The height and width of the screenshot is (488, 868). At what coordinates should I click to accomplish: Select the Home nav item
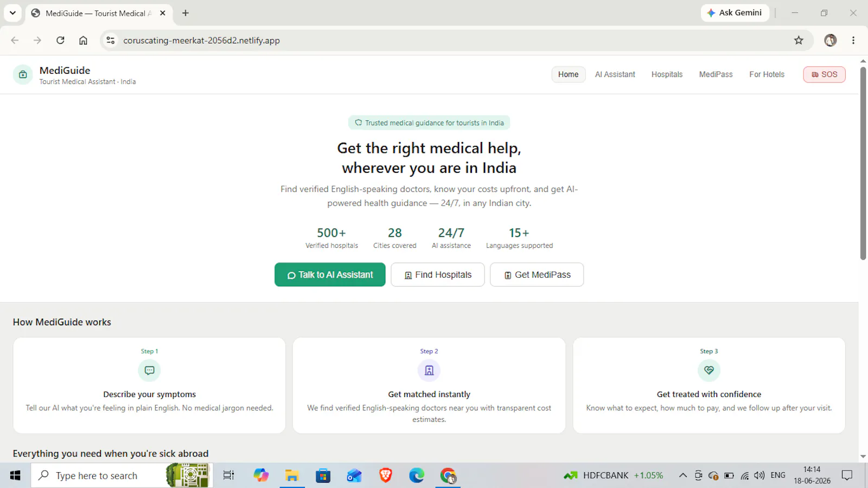[569, 74]
